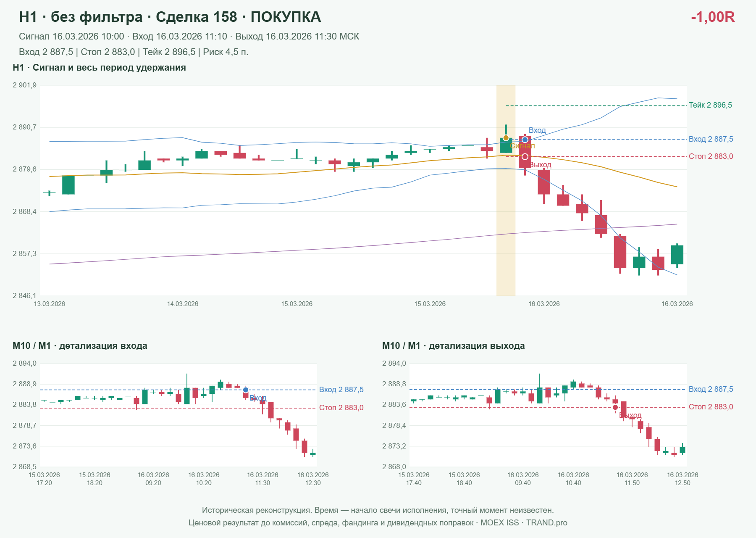Click the -1,00R trade result
The width and height of the screenshot is (756, 538).
pyautogui.click(x=713, y=17)
